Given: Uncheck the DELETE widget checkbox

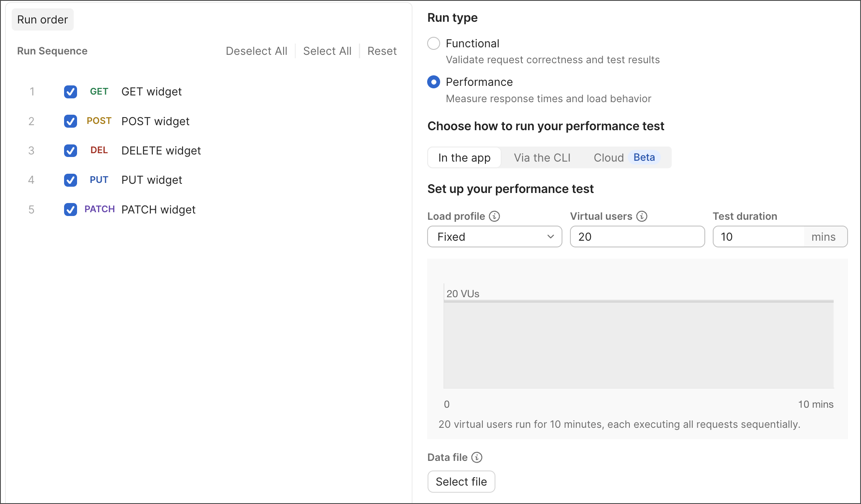Looking at the screenshot, I should pyautogui.click(x=70, y=151).
